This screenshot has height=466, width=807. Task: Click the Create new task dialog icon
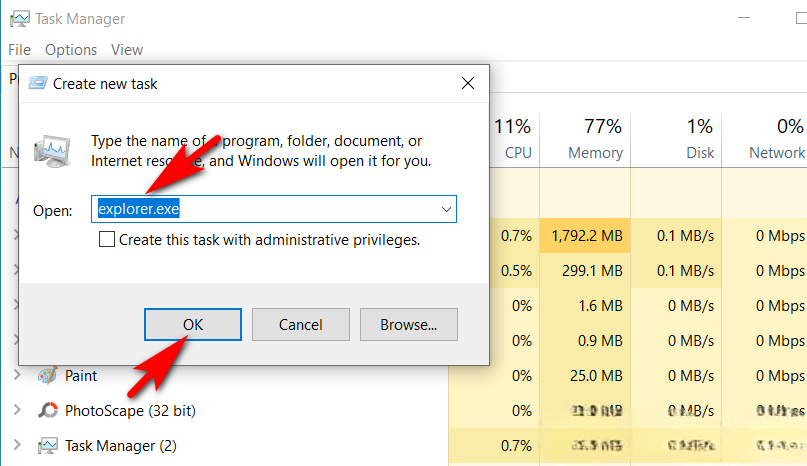click(x=37, y=84)
